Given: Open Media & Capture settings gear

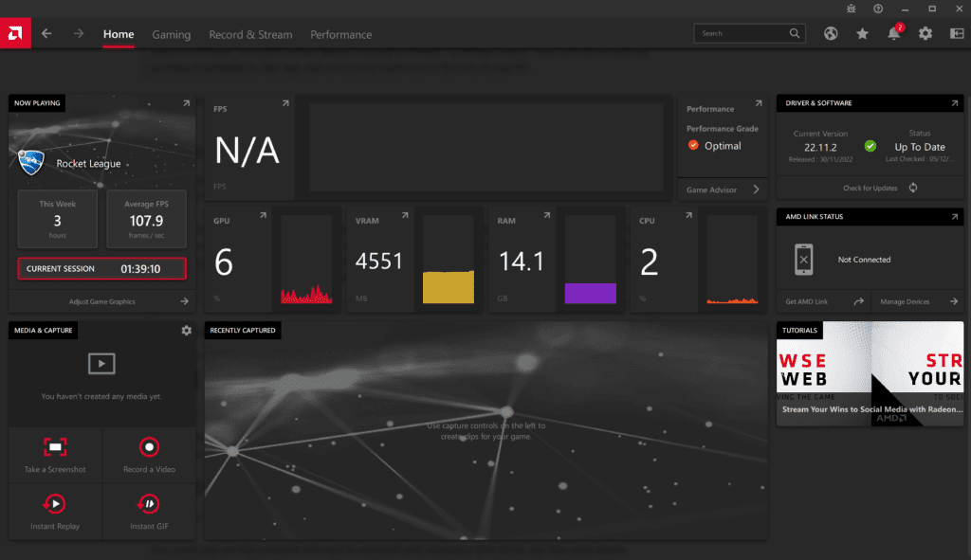Looking at the screenshot, I should 187,331.
